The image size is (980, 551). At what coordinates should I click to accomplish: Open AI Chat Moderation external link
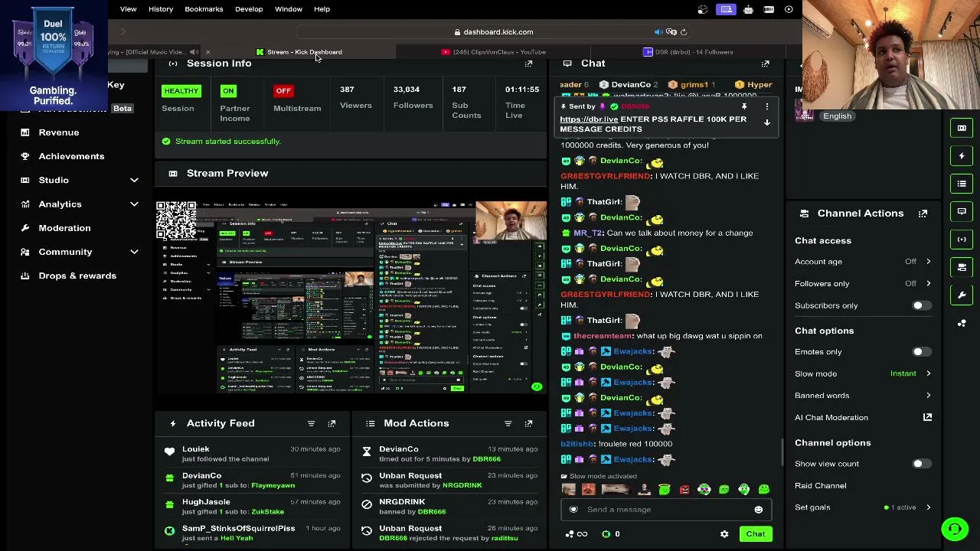click(927, 417)
